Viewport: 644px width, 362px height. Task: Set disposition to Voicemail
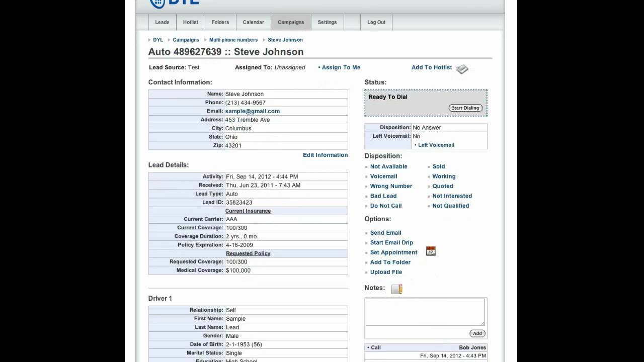pos(384,176)
